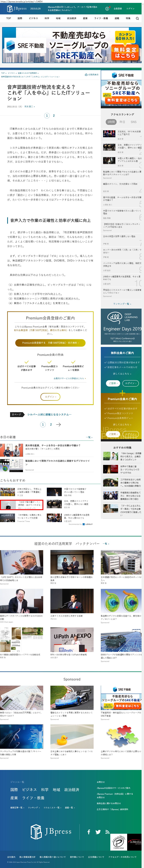Open コラムニスト一覧 footer link

52,808
